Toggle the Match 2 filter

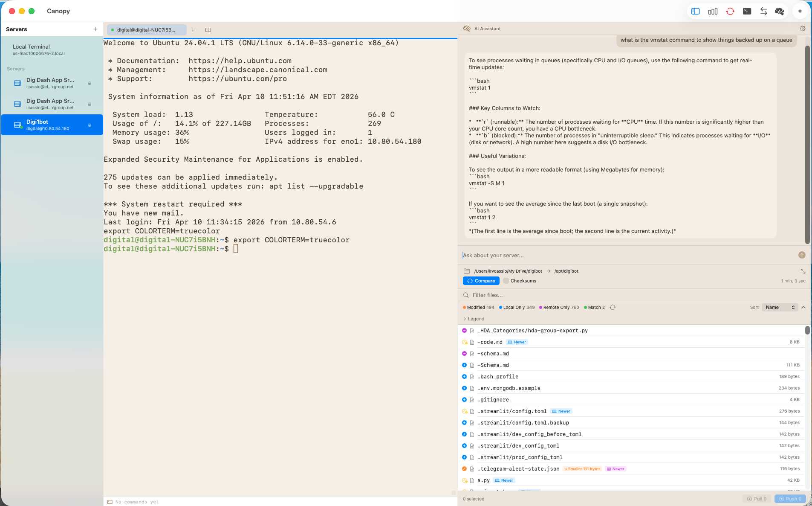click(x=594, y=307)
